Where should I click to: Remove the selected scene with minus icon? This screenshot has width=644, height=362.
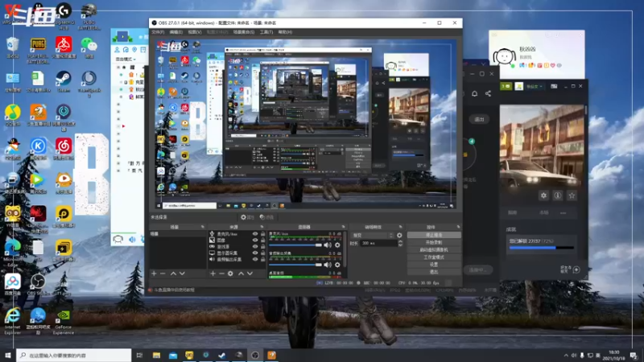(163, 274)
